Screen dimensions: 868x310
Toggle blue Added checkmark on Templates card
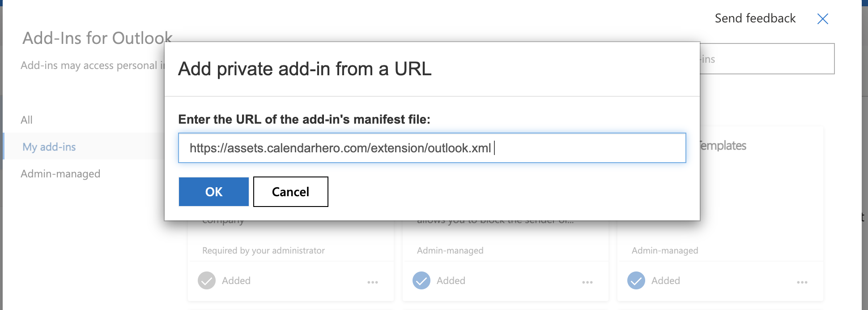(x=636, y=281)
